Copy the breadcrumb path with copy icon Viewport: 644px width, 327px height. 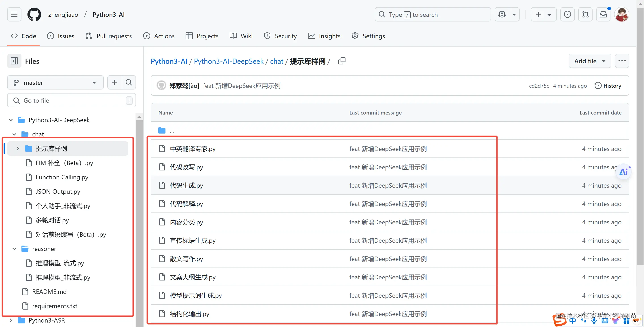click(342, 61)
